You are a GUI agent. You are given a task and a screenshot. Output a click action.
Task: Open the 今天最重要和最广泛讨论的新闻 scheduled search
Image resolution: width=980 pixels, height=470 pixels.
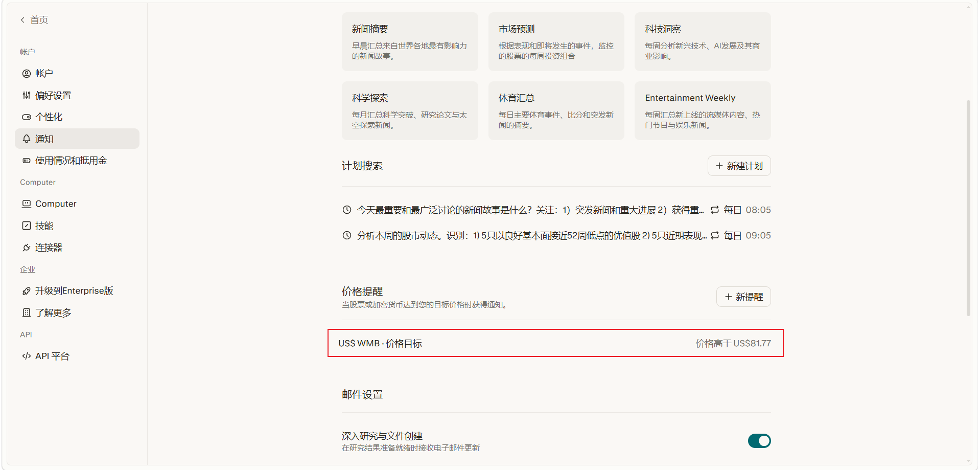point(556,210)
